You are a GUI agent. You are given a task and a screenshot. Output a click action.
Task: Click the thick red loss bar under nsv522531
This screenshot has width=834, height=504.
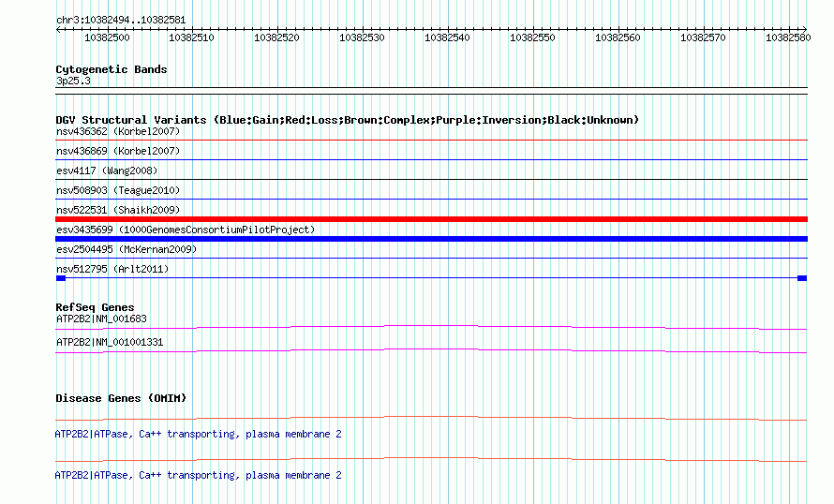(431, 219)
